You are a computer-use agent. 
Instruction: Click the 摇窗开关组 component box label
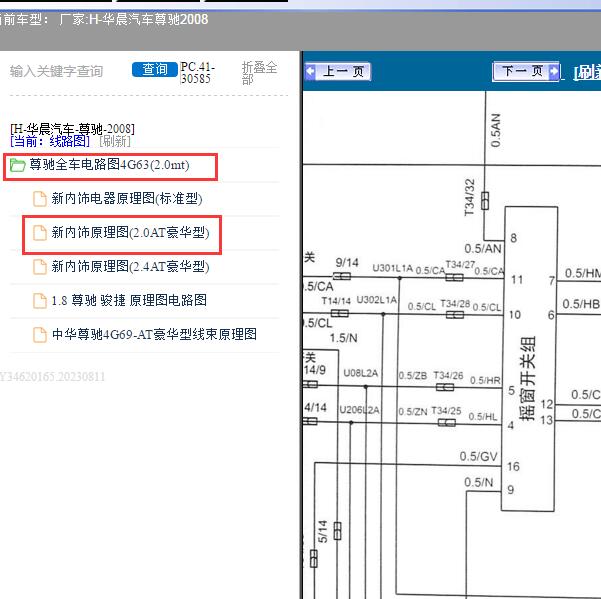(x=527, y=378)
